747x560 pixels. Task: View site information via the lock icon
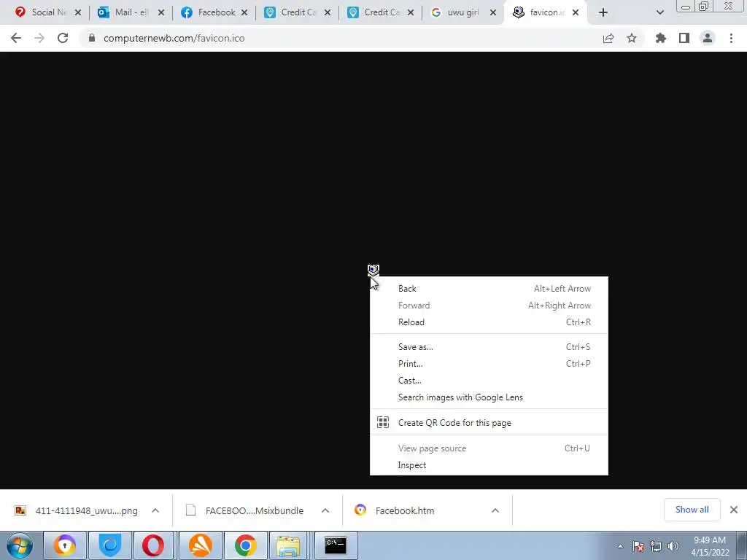(92, 38)
